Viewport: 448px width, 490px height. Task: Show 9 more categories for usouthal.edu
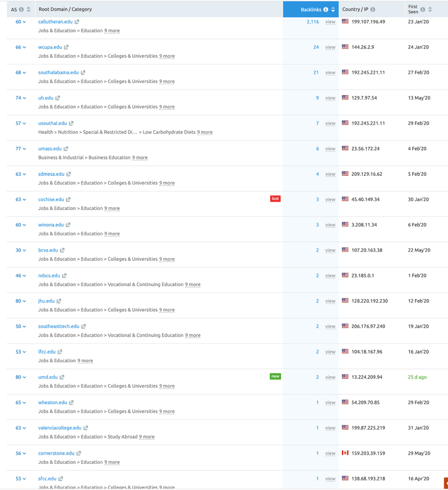(x=205, y=132)
